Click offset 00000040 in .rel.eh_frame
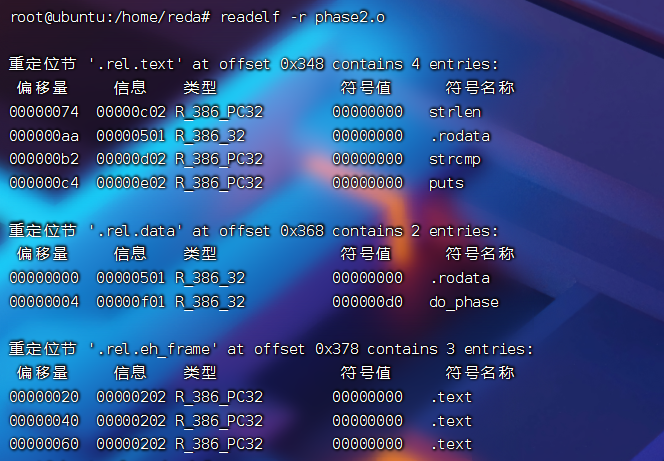Viewport: 664px width, 461px height. click(x=44, y=421)
